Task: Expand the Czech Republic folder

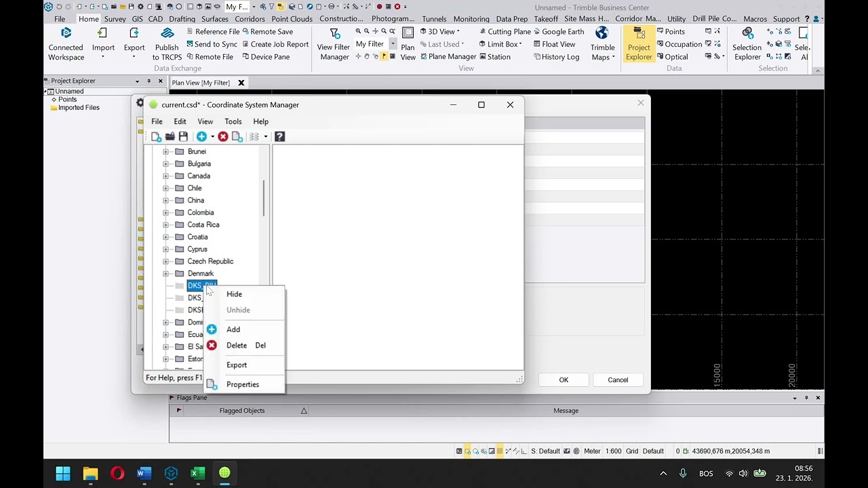Action: [165, 262]
